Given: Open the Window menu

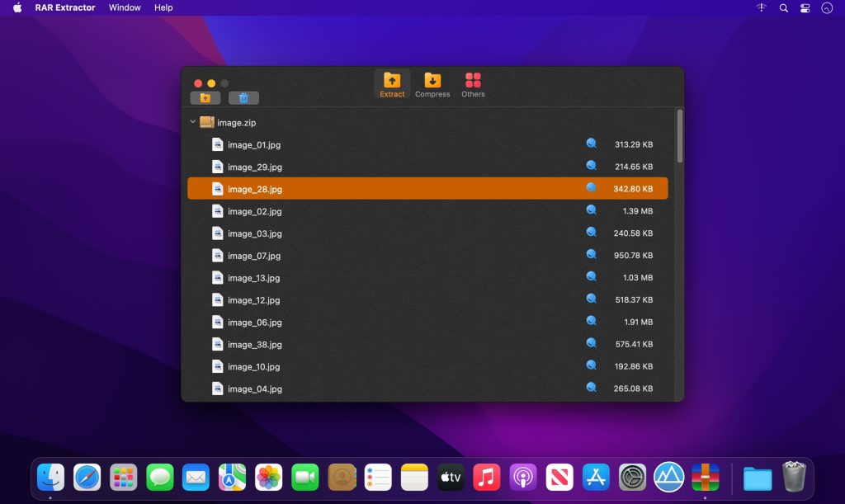Looking at the screenshot, I should [125, 7].
